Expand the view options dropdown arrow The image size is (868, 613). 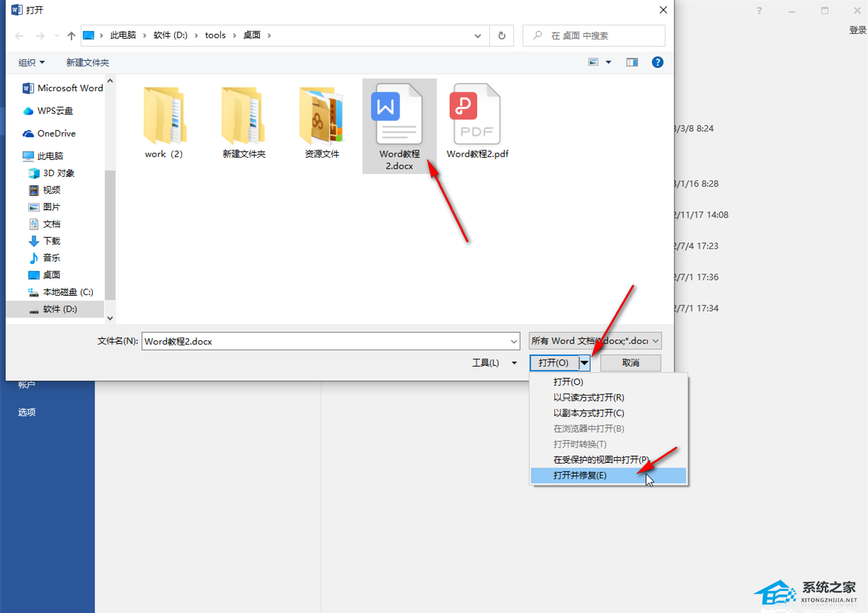608,62
